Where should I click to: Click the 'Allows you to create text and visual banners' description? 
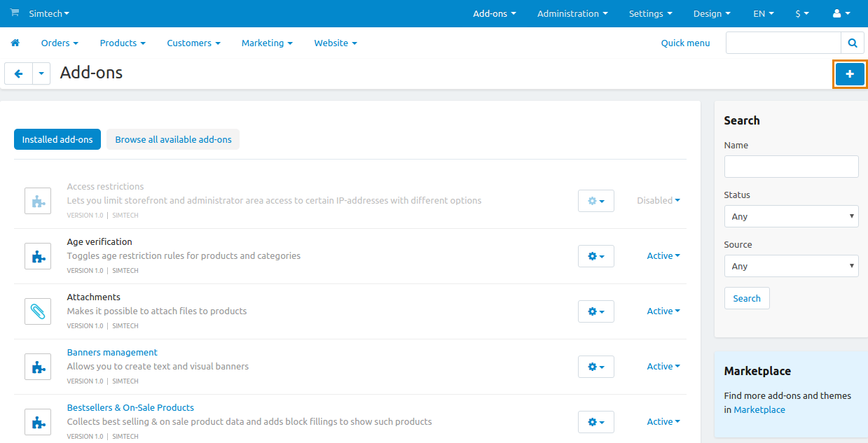pyautogui.click(x=158, y=366)
